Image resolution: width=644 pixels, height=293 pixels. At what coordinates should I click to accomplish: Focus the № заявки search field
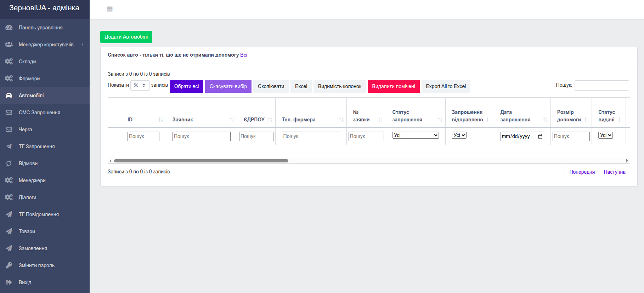click(x=366, y=136)
